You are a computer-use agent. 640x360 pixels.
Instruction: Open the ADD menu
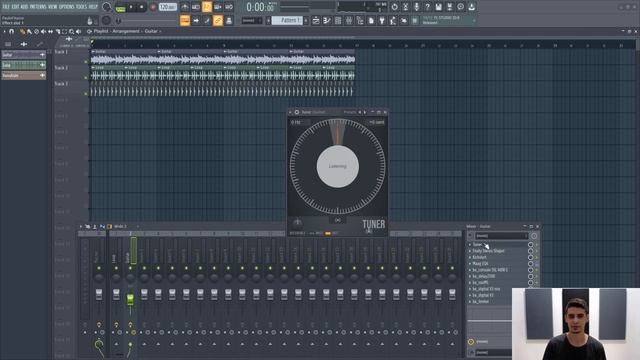point(24,7)
